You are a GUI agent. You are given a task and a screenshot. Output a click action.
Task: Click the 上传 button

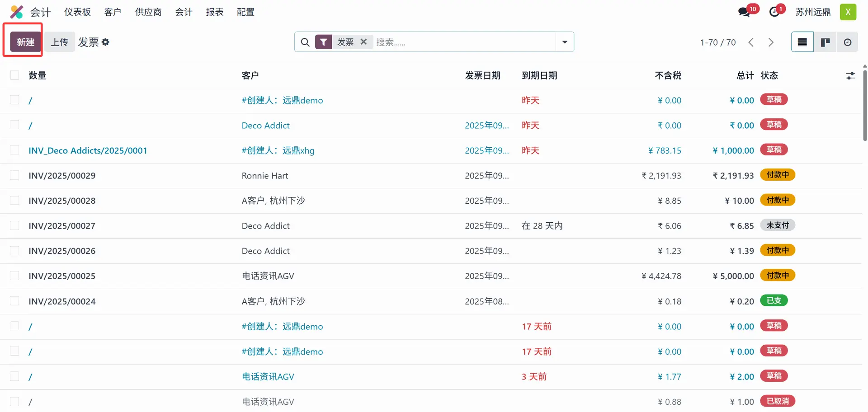(59, 42)
